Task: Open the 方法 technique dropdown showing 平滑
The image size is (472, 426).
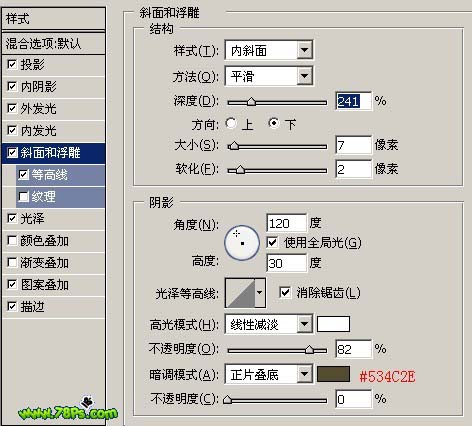Action: (x=269, y=76)
